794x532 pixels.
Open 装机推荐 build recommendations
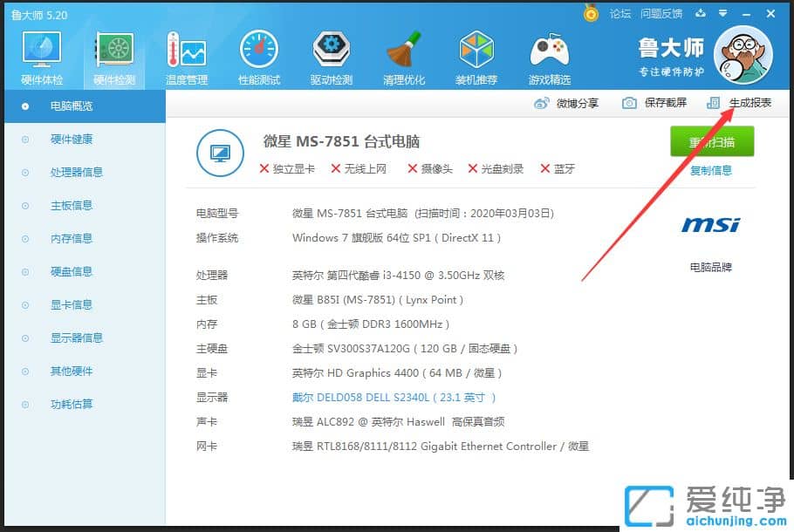point(476,56)
